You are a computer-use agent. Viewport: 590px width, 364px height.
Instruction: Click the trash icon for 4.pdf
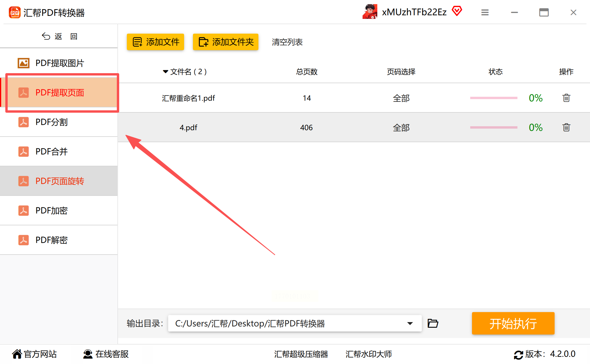tap(566, 127)
